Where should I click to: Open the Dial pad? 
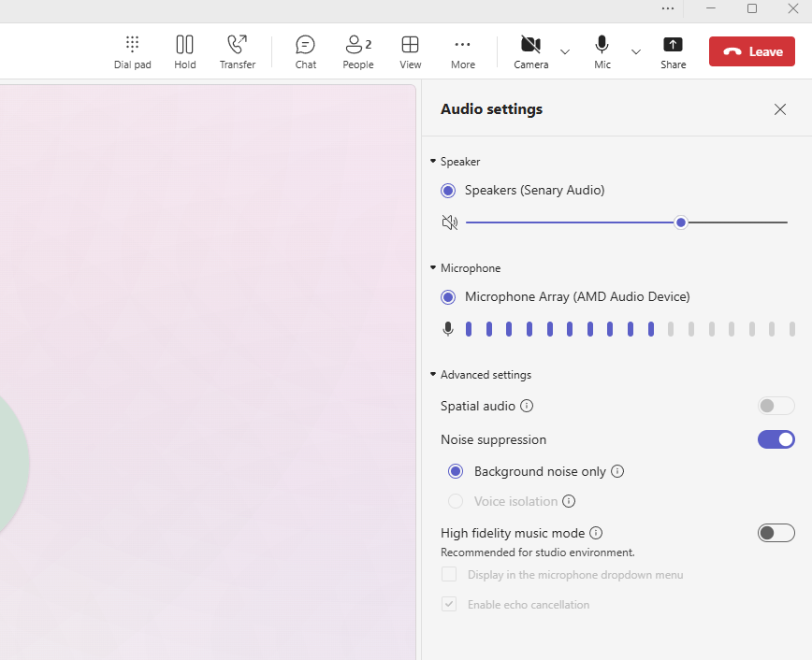pos(133,51)
